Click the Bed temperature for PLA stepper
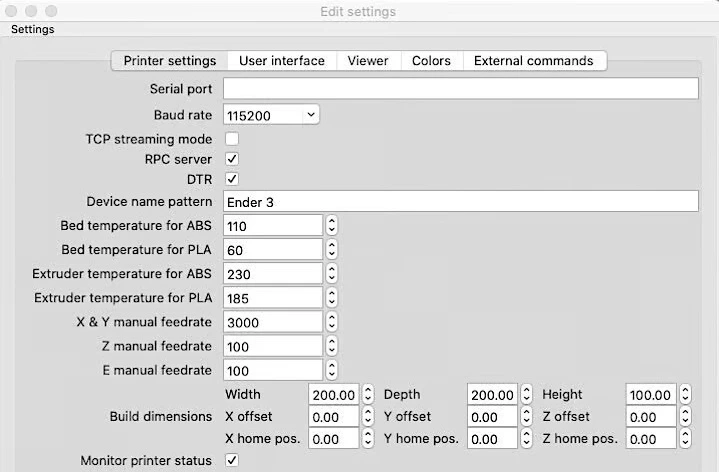Viewport: 719px width, 472px height. (332, 250)
